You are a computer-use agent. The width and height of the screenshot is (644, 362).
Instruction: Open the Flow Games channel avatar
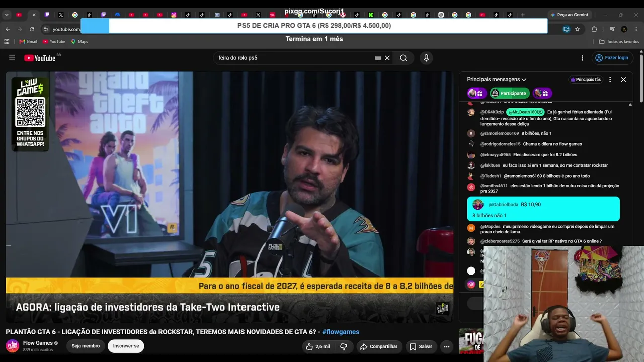coord(12,346)
